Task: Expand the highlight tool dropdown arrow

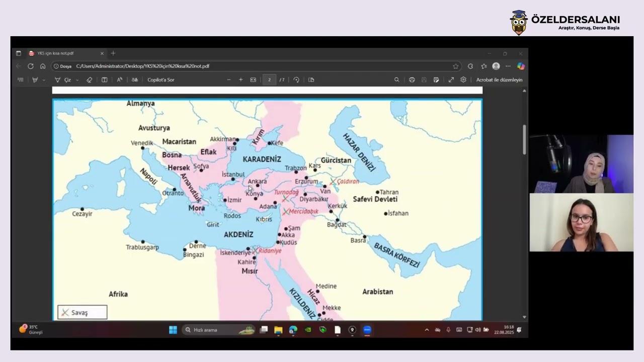Action: (44, 80)
